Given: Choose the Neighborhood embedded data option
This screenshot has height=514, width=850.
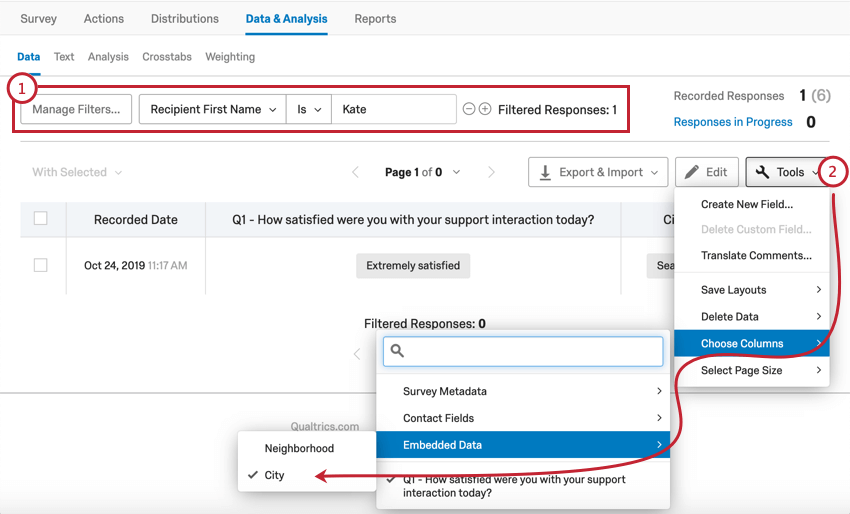Looking at the screenshot, I should point(299,448).
